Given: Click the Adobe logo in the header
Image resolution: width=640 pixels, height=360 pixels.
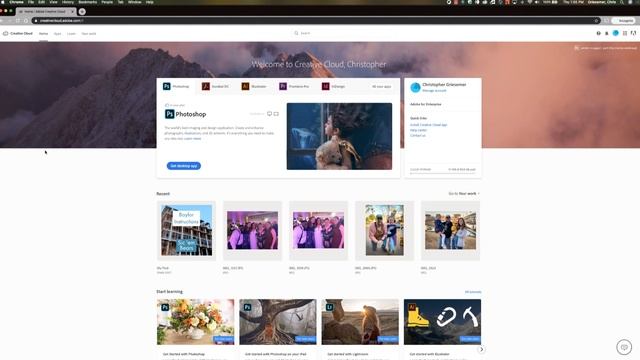Looking at the screenshot, I should (x=633, y=33).
